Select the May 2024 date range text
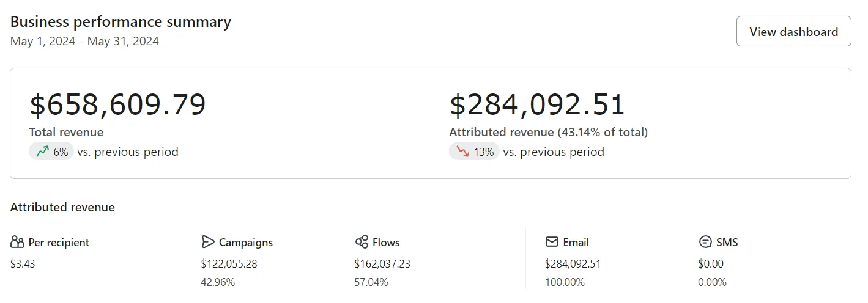 click(x=84, y=42)
